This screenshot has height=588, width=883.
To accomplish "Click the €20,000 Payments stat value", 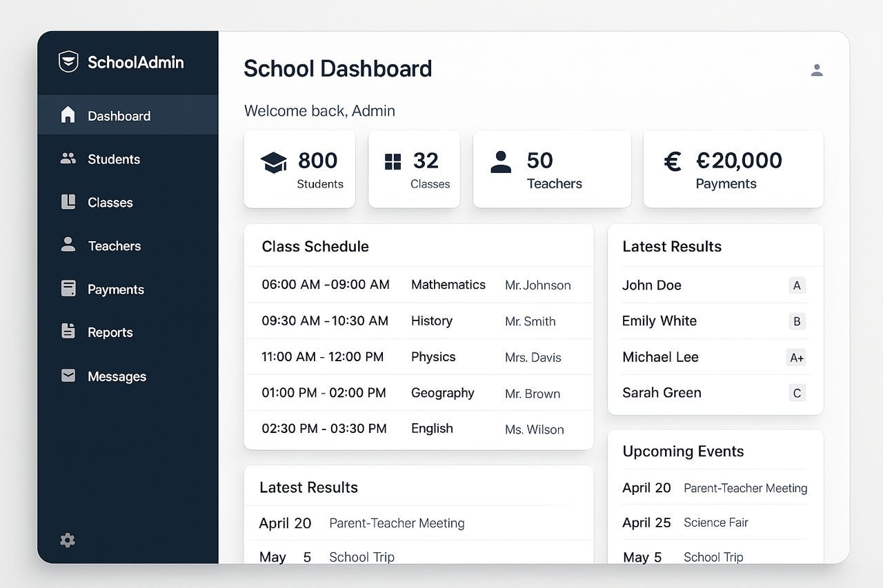I will click(739, 161).
